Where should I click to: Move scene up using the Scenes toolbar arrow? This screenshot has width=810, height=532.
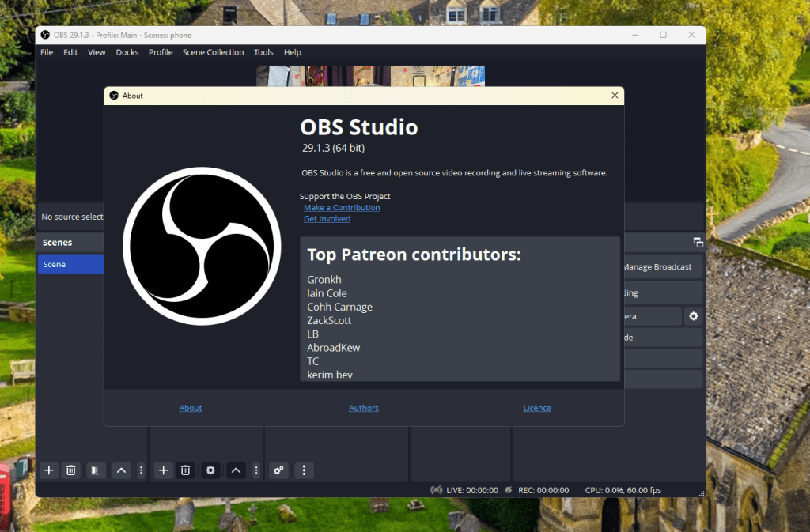pos(121,470)
